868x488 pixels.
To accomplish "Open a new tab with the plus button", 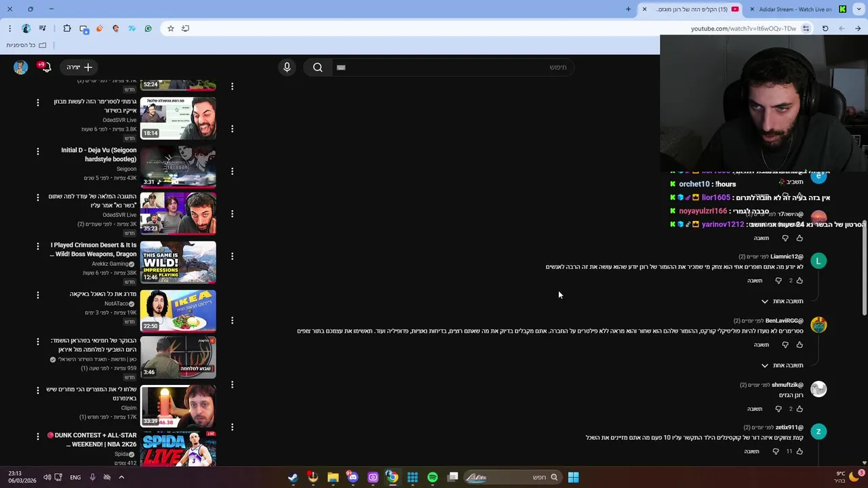I will [628, 9].
